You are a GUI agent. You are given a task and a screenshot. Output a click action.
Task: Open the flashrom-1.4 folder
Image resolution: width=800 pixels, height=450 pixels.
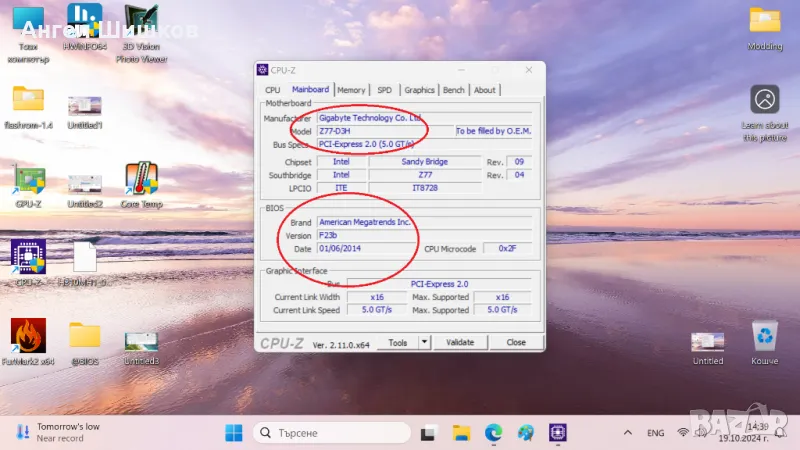tap(28, 100)
